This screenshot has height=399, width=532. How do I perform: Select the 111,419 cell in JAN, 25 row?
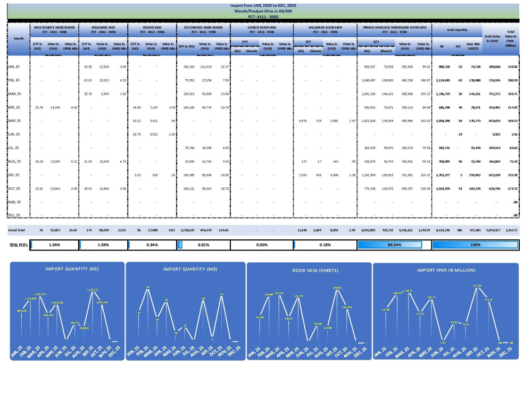[x=206, y=67]
